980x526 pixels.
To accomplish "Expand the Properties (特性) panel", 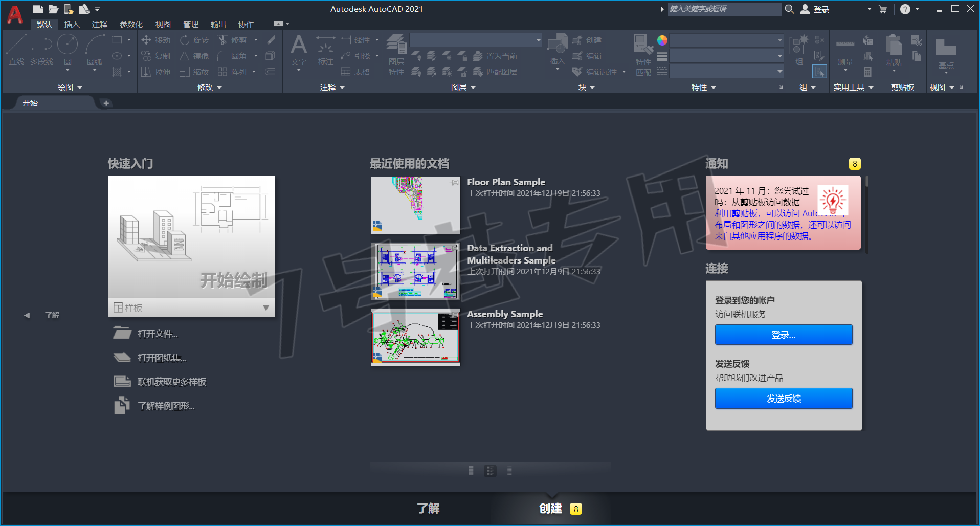I will (703, 87).
